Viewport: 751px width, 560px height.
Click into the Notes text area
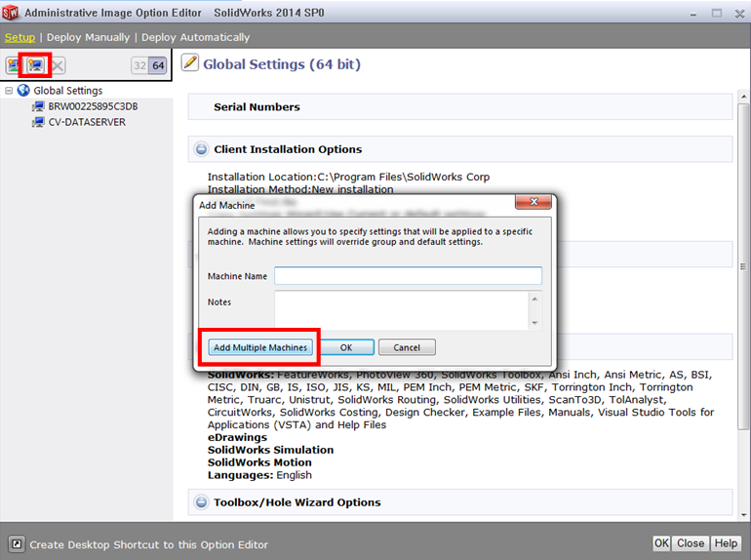click(402, 310)
